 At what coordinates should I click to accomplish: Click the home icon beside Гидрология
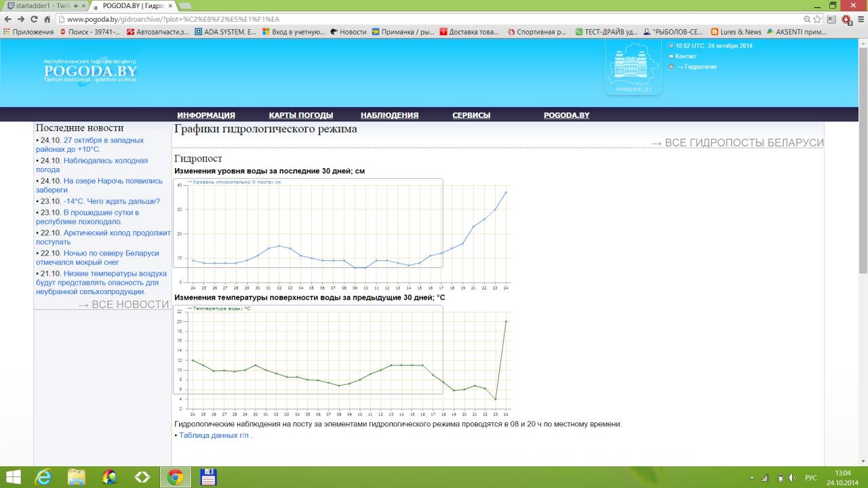point(671,66)
